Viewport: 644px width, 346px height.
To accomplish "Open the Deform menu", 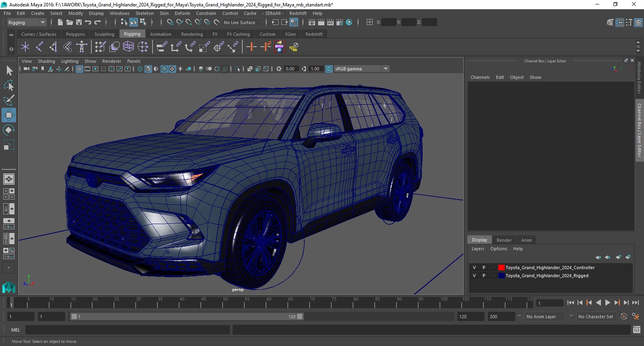I will [182, 13].
